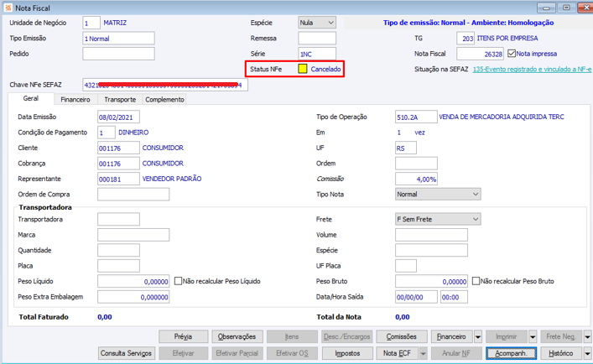Click the Efetivar Parcial button
This screenshot has width=593, height=364.
[237, 353]
